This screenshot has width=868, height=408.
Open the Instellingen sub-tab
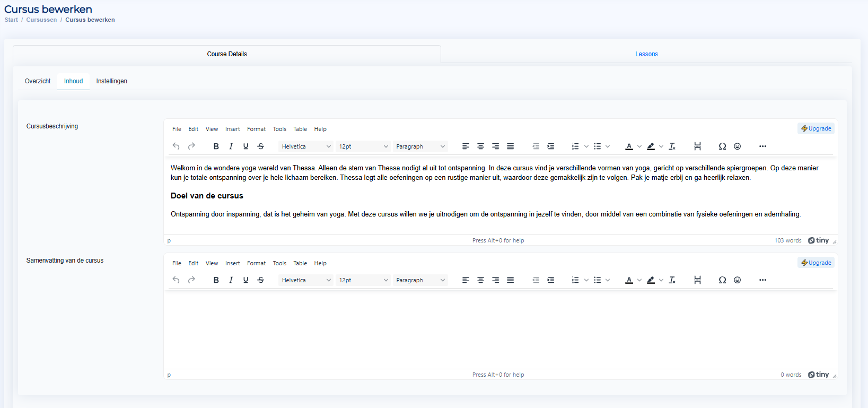111,81
